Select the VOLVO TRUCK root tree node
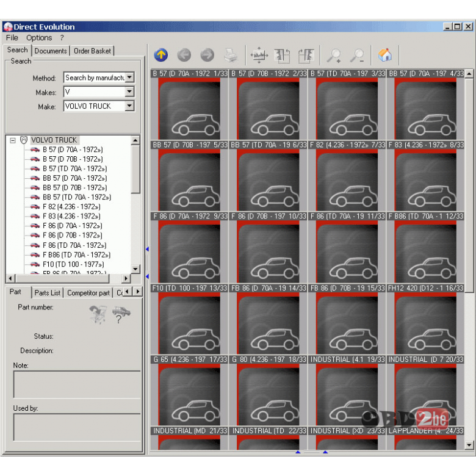476x476 pixels. click(x=54, y=140)
